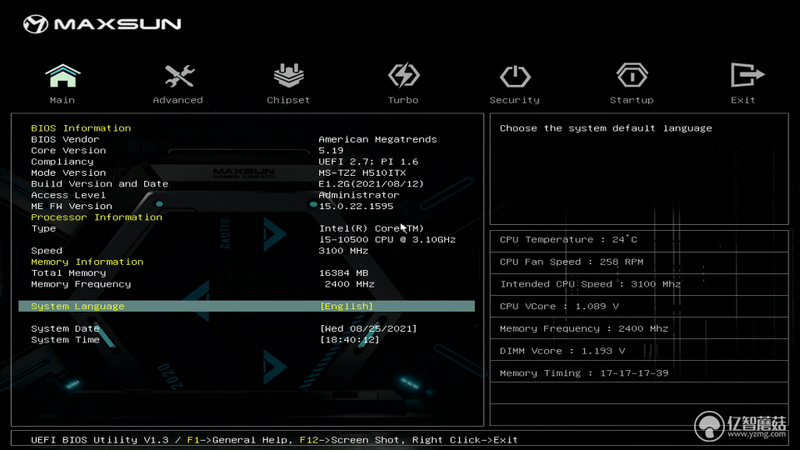Viewport: 800px width, 450px height.
Task: Click the MAXSUN logo
Action: tap(102, 24)
